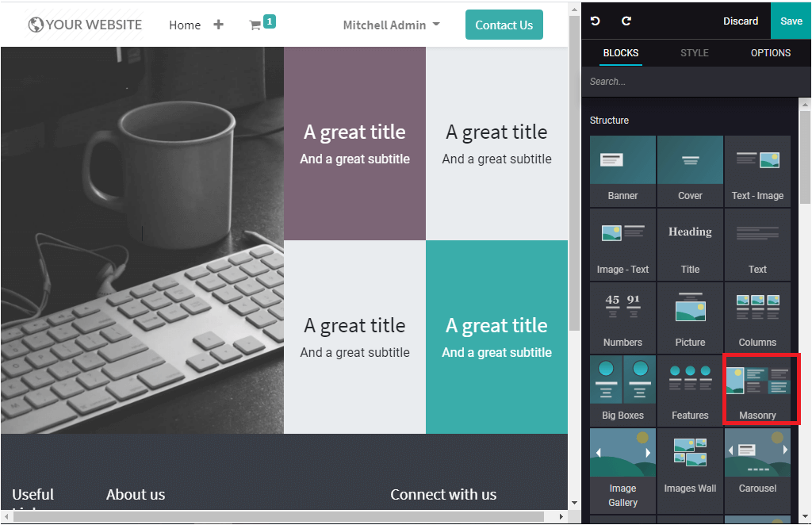Select the Features block
812x525 pixels.
[690, 390]
